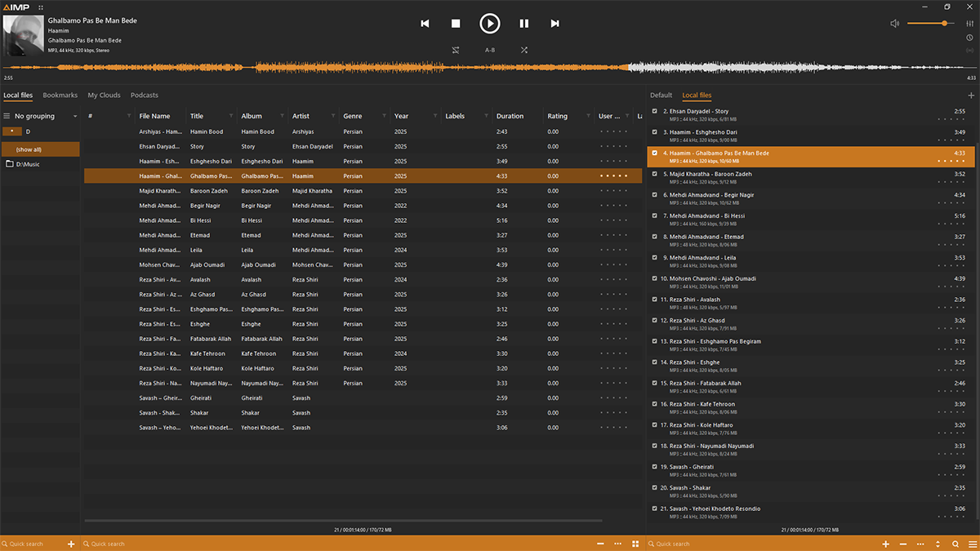Set A-B repeat section
Screen dimensions: 980x551
490,50
